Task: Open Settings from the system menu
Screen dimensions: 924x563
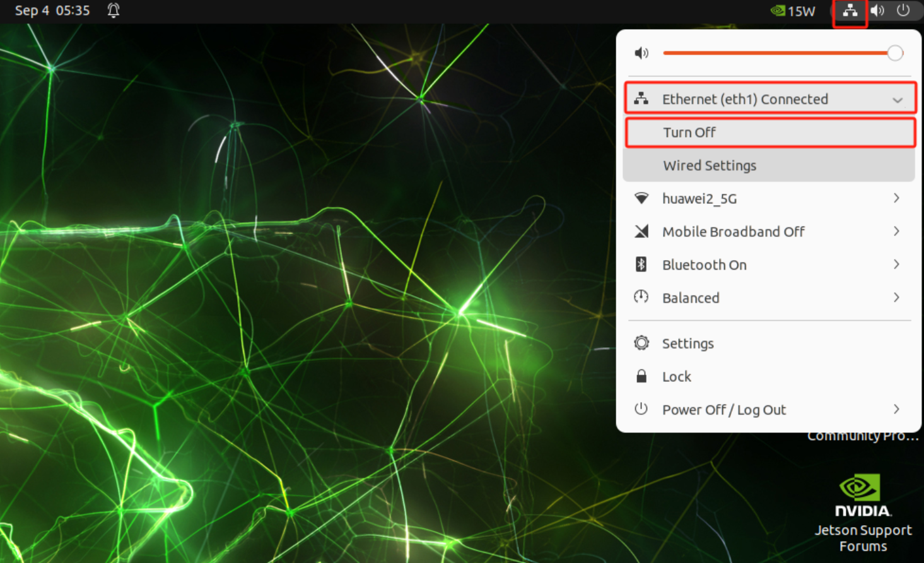Action: pos(687,343)
